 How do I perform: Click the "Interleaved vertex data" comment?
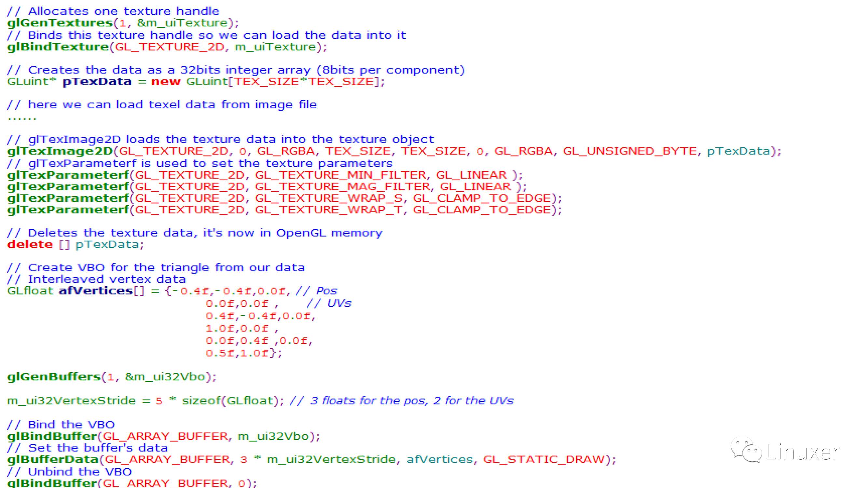(96, 279)
